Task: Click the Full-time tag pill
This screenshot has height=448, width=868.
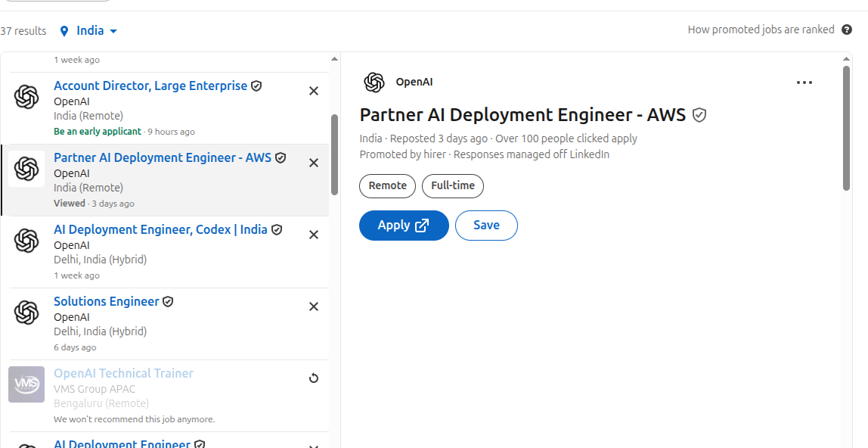Action: click(453, 186)
